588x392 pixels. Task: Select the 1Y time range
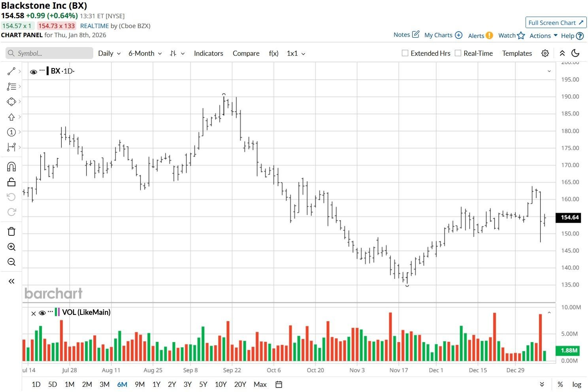(x=156, y=384)
